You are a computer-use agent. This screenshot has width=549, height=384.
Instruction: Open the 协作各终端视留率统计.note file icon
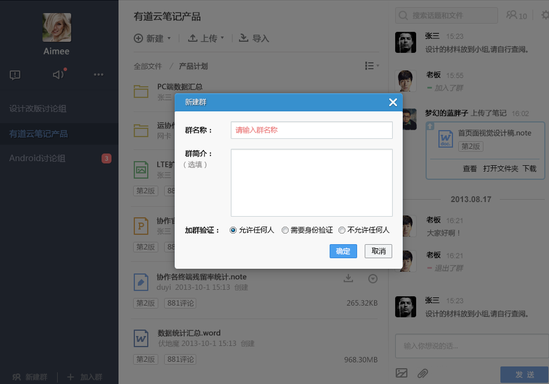point(141,282)
